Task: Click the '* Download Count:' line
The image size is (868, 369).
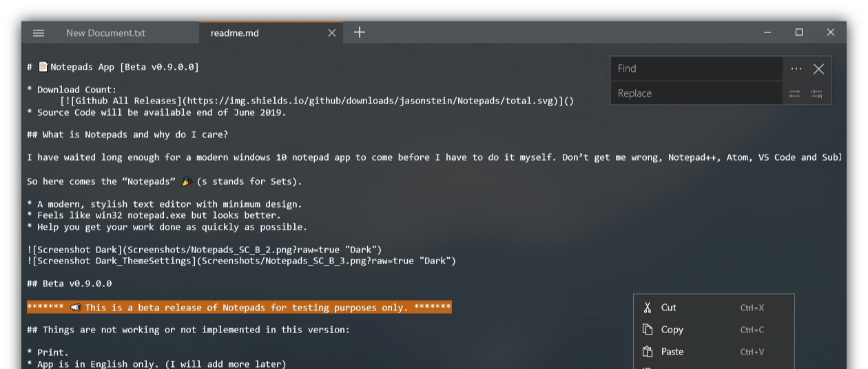Action: tap(72, 90)
